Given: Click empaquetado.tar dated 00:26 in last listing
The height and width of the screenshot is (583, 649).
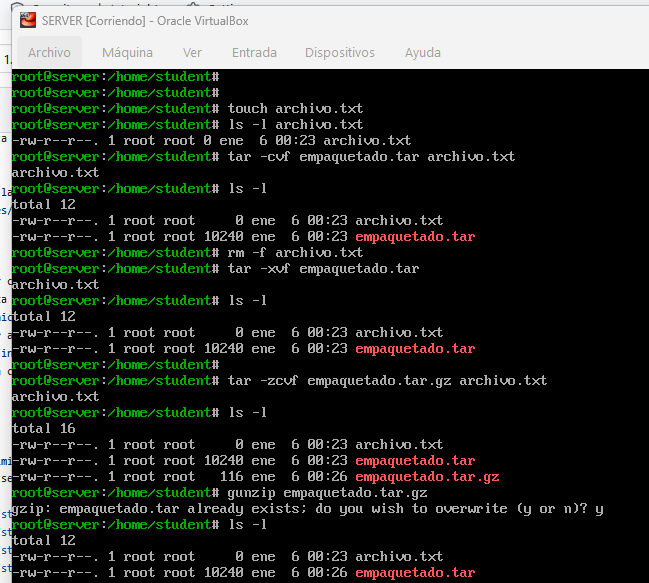Looking at the screenshot, I should coord(415,573).
